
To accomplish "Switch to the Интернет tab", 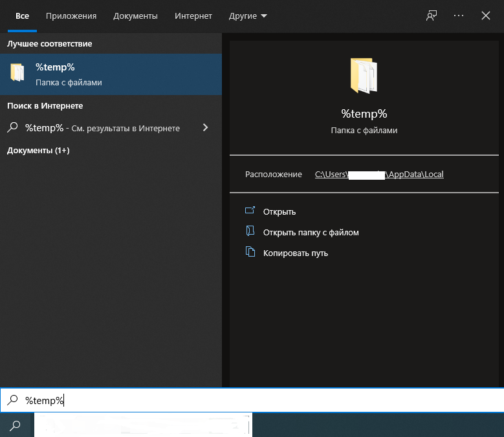I will click(x=193, y=16).
